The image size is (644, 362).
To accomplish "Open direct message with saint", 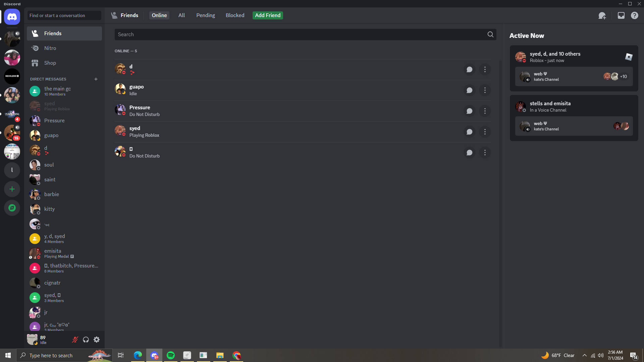I will pos(64,180).
